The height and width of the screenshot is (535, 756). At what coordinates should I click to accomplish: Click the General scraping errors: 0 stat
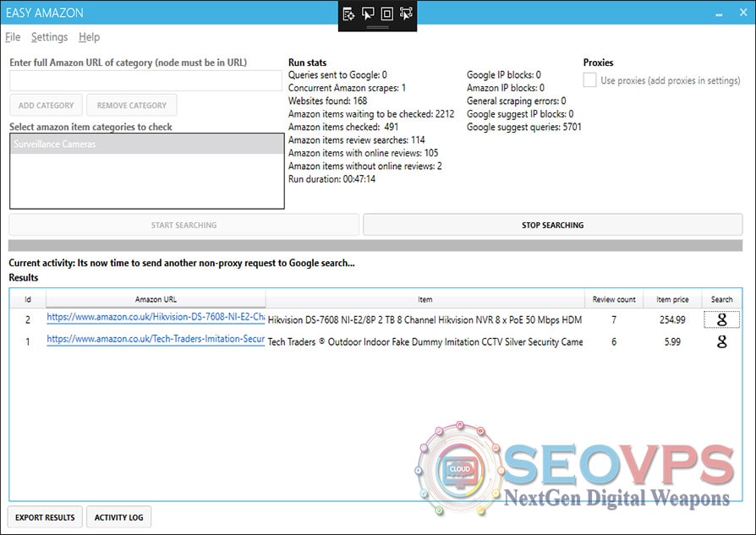517,101
